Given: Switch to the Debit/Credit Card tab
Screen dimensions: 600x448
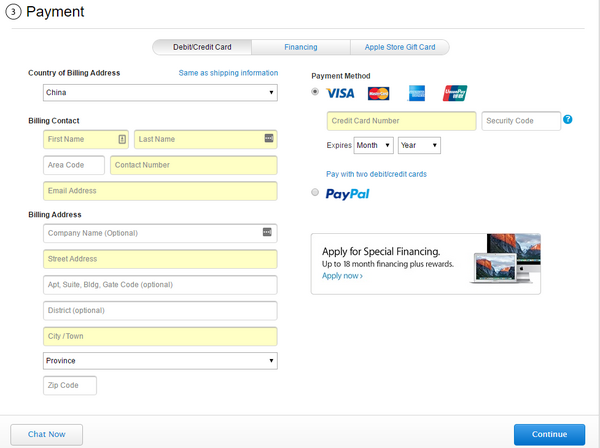Looking at the screenshot, I should [x=202, y=47].
